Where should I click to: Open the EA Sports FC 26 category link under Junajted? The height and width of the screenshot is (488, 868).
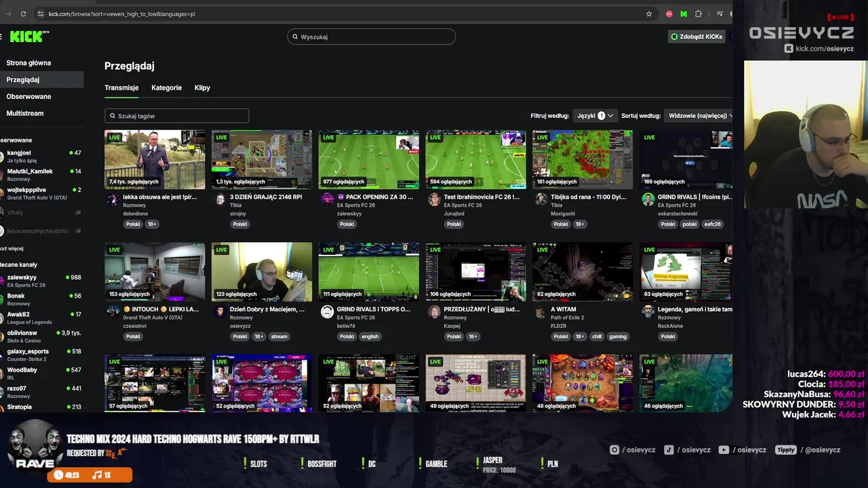click(x=463, y=205)
